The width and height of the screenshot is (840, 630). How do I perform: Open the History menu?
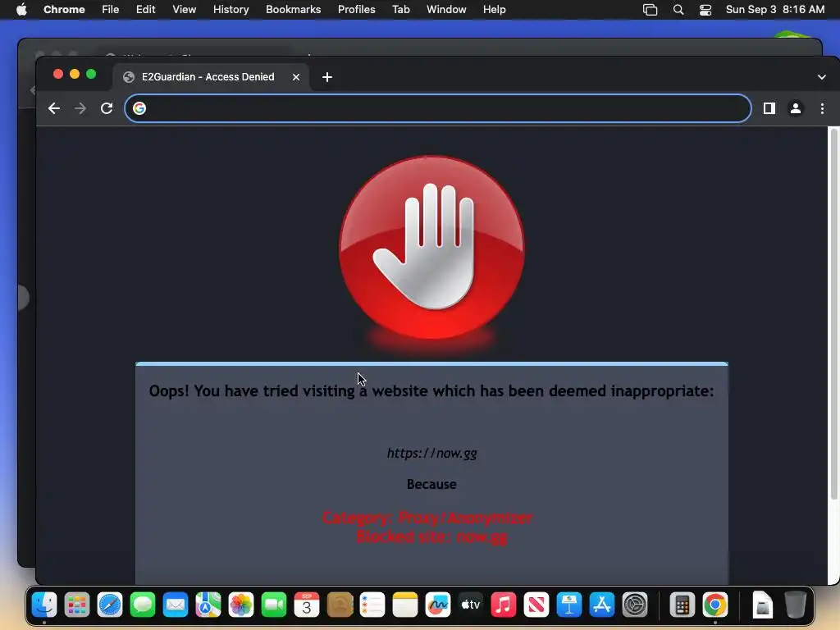pos(231,10)
